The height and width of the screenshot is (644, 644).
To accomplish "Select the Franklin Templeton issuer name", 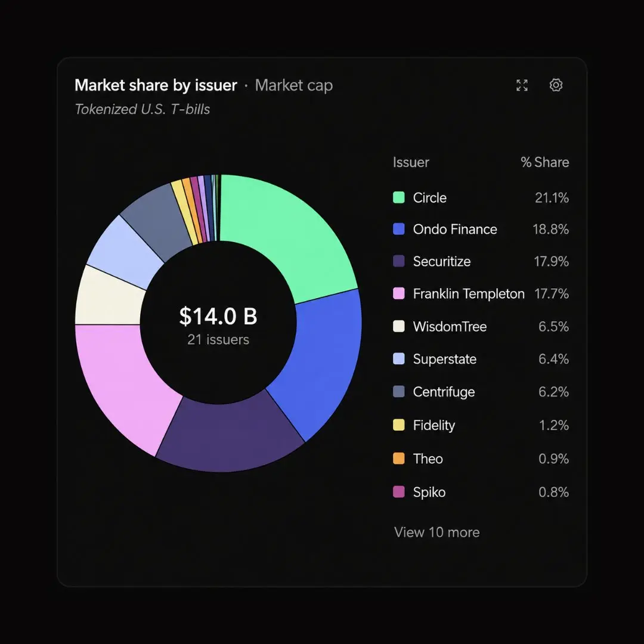I will (469, 293).
